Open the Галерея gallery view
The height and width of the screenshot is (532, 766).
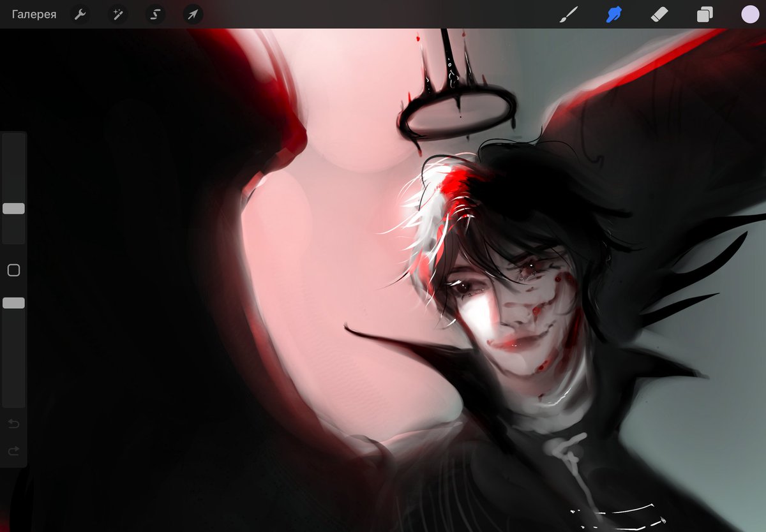pos(34,14)
